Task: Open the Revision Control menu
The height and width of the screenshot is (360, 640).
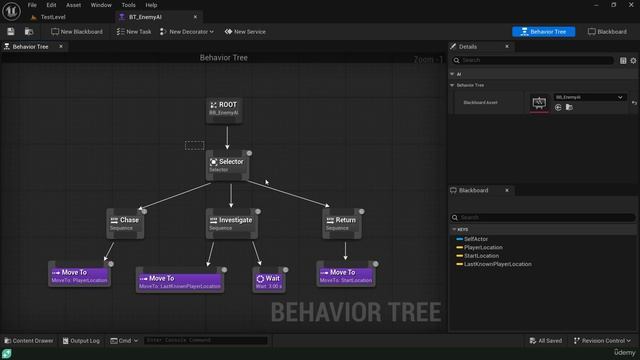Action: (x=602, y=340)
